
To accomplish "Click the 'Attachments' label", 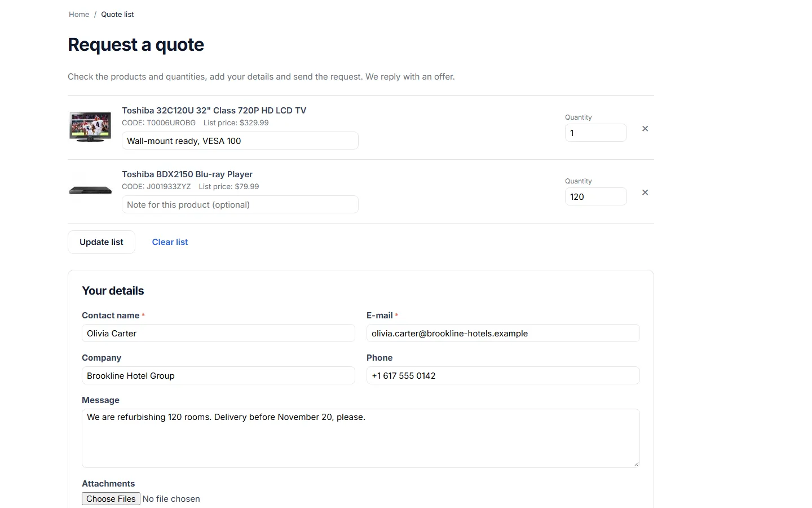I will pyautogui.click(x=108, y=484).
